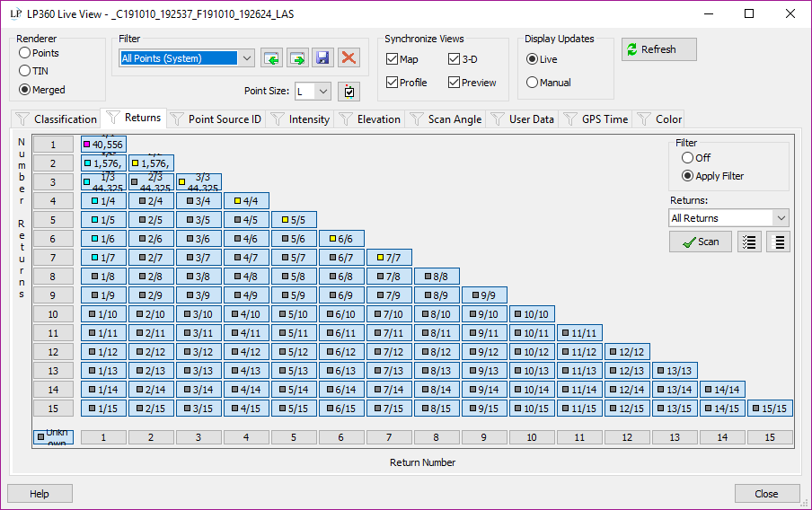This screenshot has width=812, height=510.
Task: Click the Refresh button
Action: point(658,49)
